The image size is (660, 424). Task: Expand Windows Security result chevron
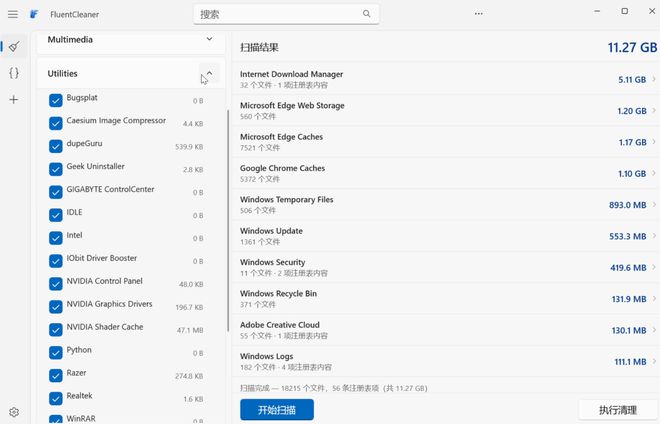pos(654,267)
